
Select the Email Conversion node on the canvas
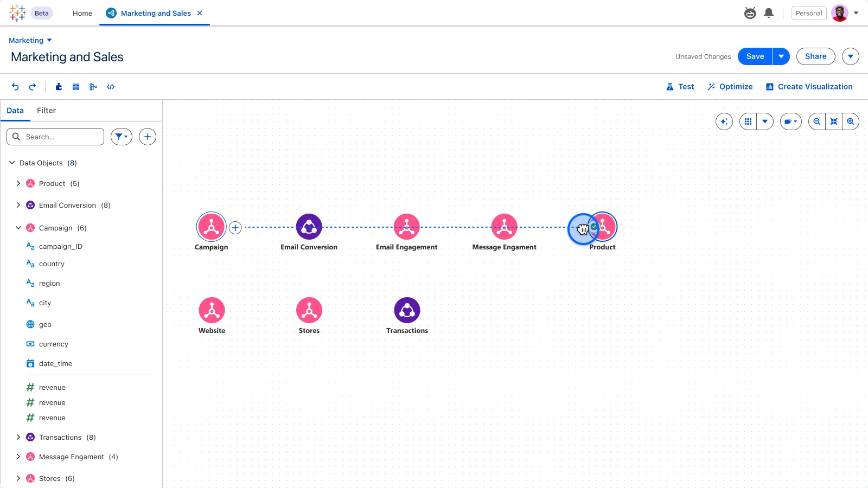click(309, 227)
